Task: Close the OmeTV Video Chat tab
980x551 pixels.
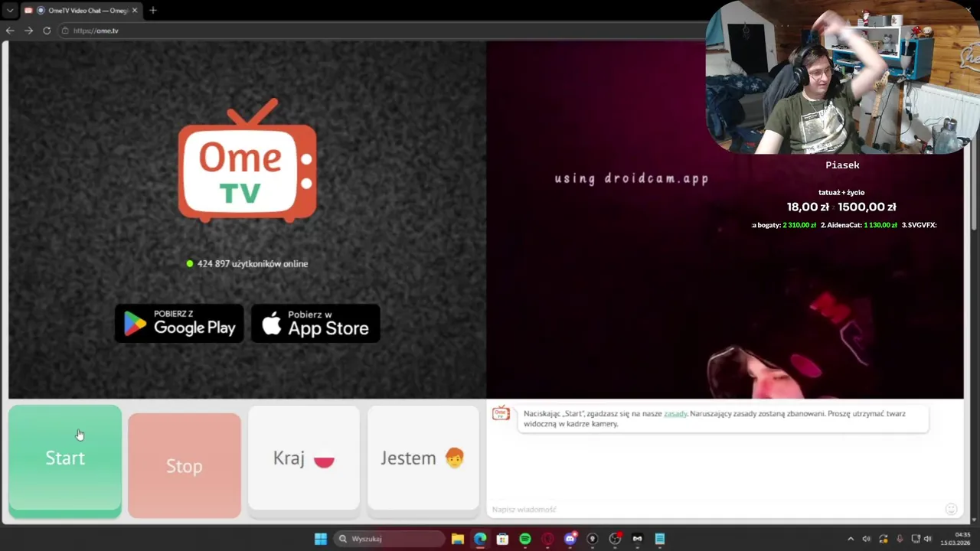Action: click(135, 11)
